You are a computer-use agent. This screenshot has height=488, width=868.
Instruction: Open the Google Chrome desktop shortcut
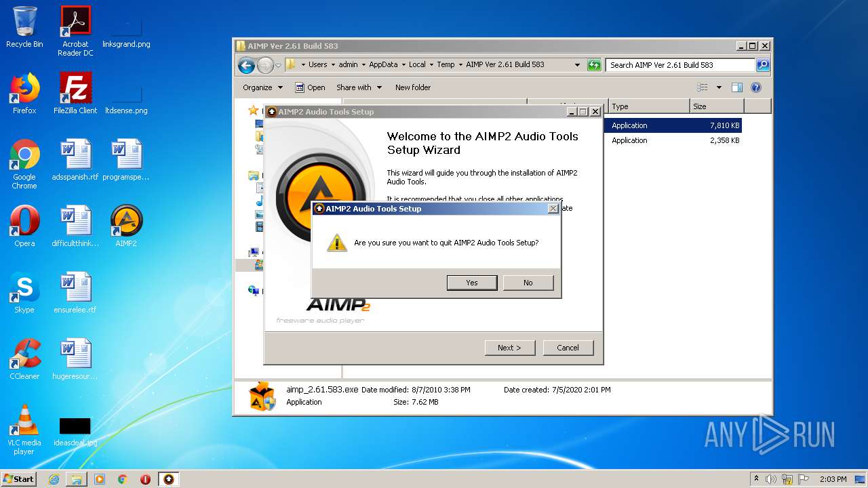click(24, 164)
